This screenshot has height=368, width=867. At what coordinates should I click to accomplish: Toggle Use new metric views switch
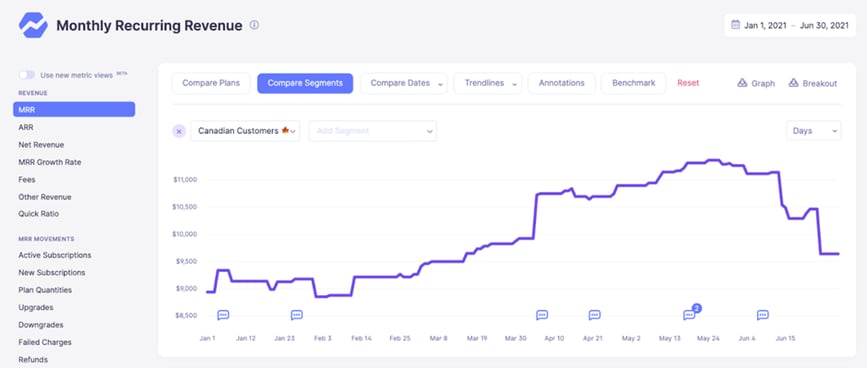[27, 75]
